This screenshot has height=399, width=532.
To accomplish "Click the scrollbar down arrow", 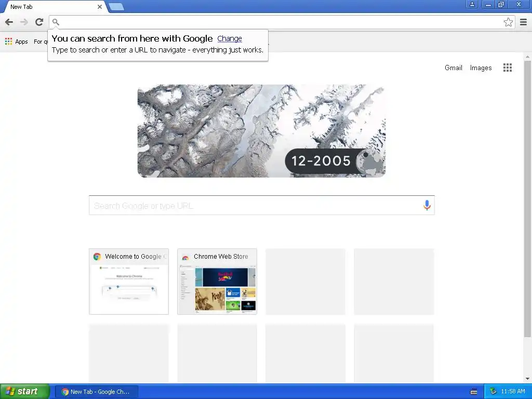I will coord(527,379).
